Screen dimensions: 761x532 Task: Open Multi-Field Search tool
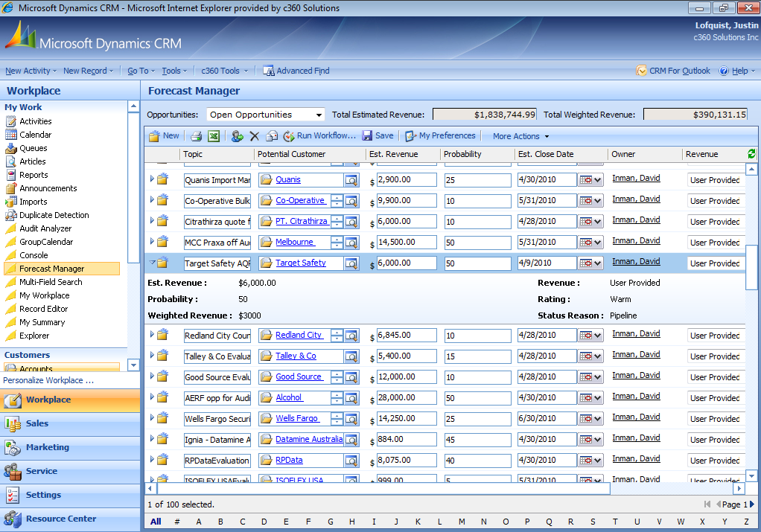point(51,282)
